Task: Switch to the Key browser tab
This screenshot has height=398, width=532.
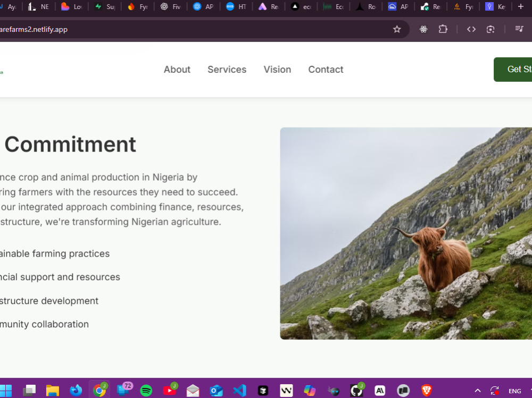Action: point(495,6)
